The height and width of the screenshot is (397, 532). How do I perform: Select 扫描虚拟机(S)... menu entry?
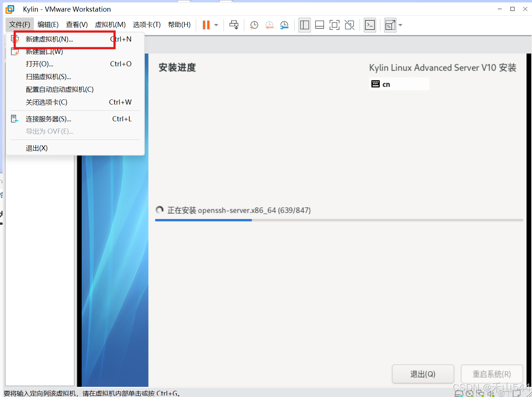coord(75,76)
